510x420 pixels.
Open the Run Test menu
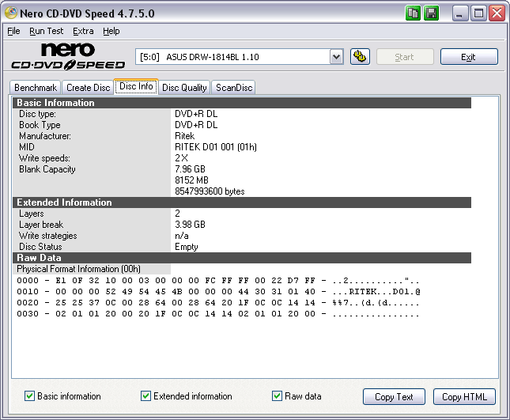[46, 31]
